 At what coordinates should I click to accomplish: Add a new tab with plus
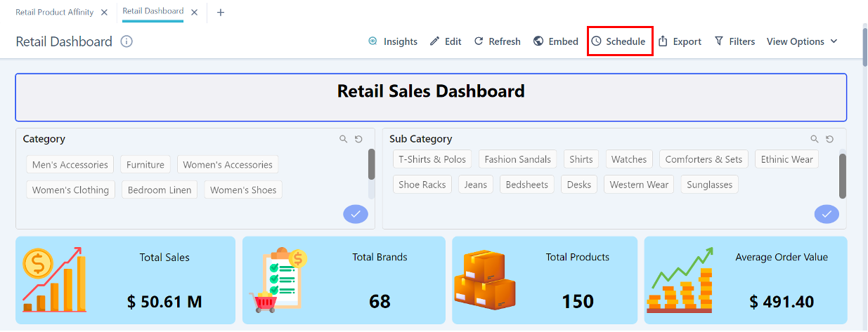pyautogui.click(x=221, y=13)
